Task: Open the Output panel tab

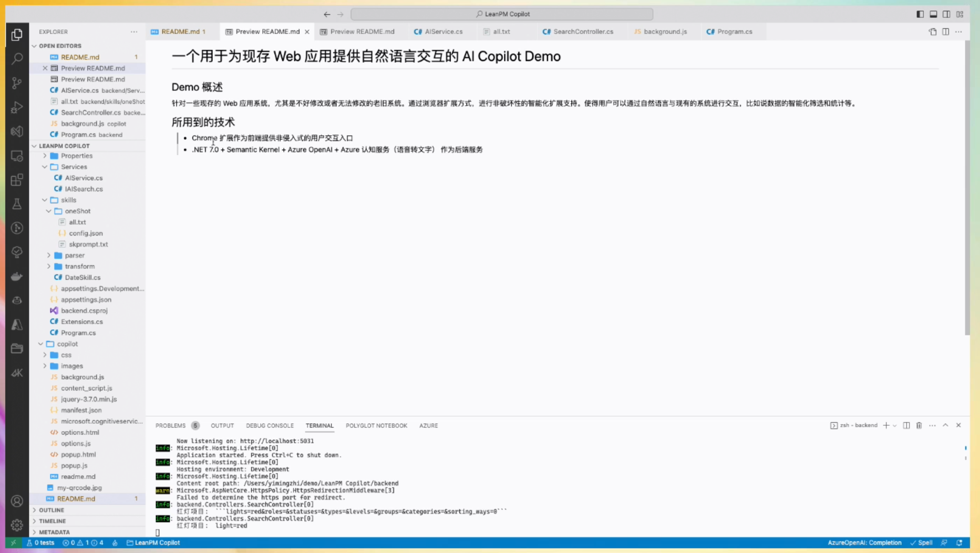Action: coord(222,425)
